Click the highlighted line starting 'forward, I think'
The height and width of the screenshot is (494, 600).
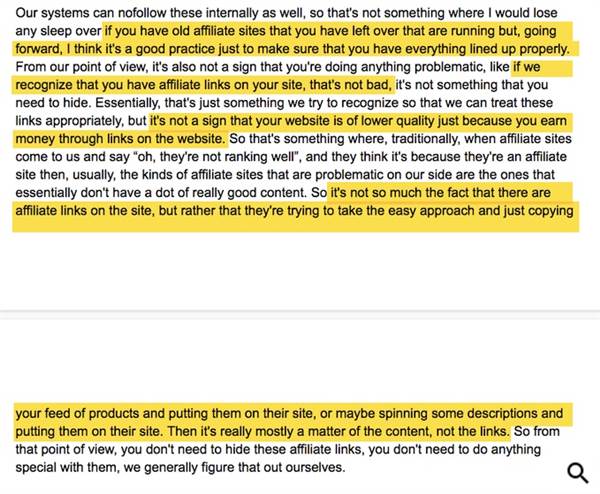[293, 49]
